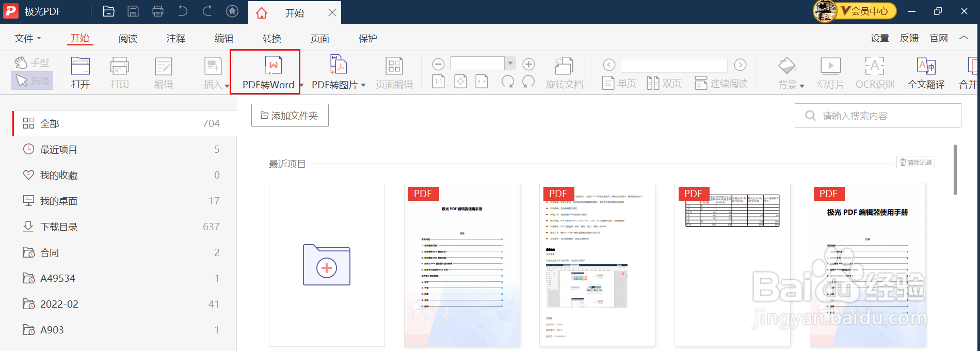
Task: Click the 反馈 feedback link
Action: pos(909,38)
